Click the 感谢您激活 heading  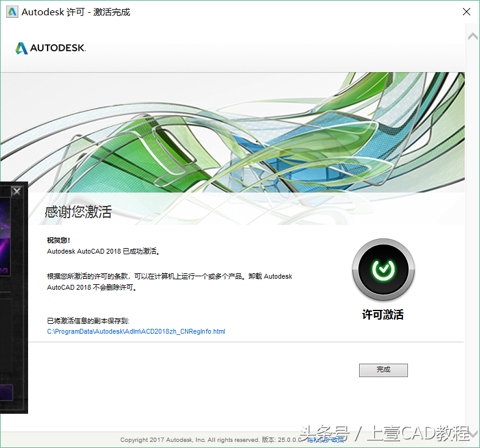(x=78, y=212)
